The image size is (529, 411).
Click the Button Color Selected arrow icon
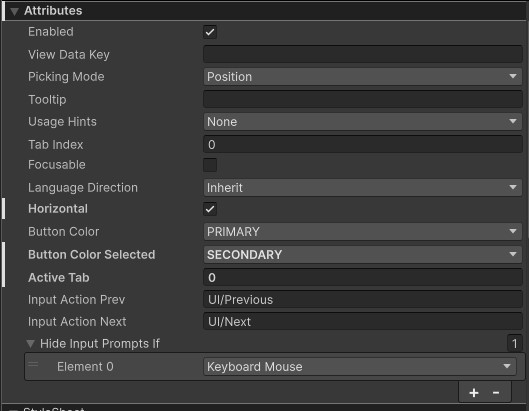click(513, 254)
